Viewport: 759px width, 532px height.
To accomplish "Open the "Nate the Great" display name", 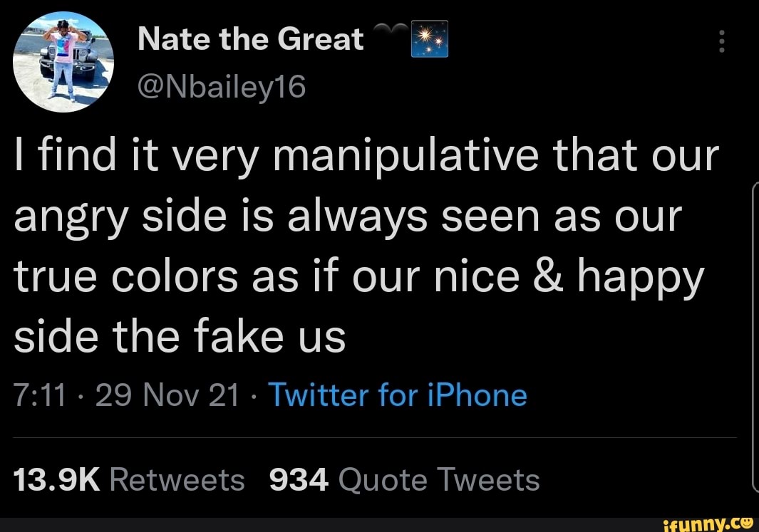I will 250,39.
